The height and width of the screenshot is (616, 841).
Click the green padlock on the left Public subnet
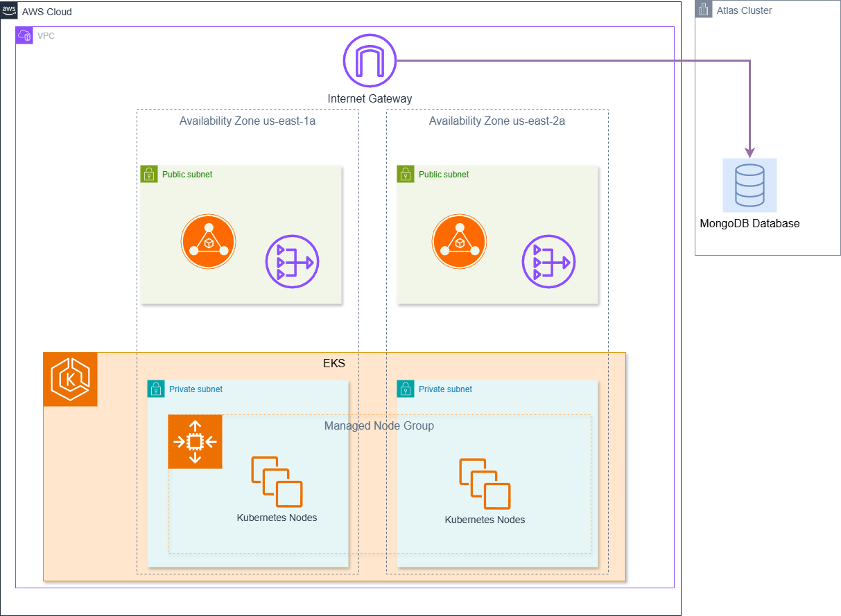[x=148, y=174]
